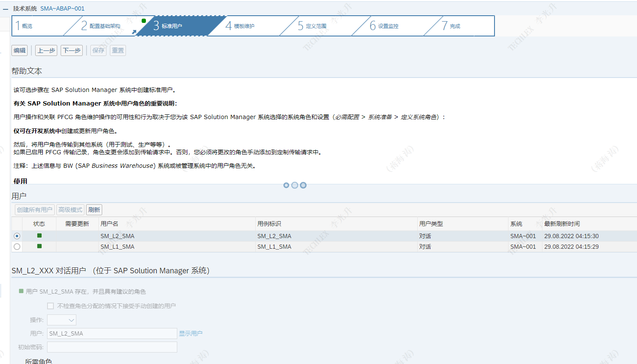The image size is (637, 364).
Task: Click user name cell SM_L2_SMA
Action: (x=117, y=236)
